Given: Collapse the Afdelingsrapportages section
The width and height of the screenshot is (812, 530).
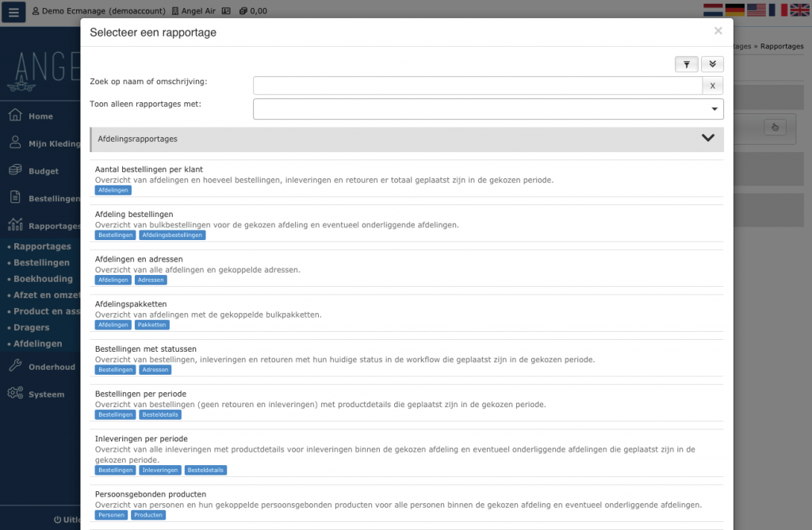Looking at the screenshot, I should (x=708, y=139).
